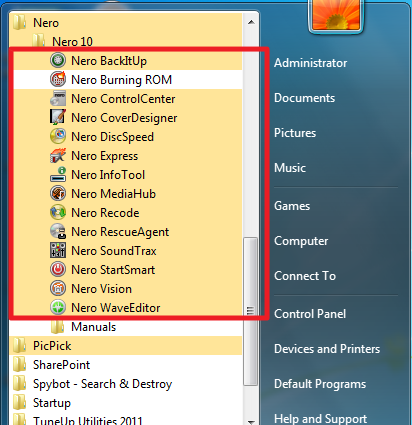This screenshot has height=425, width=412.
Task: Click the scrollbar up arrow
Action: (251, 22)
